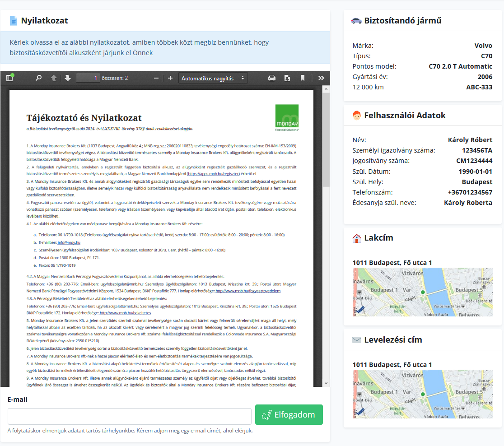Zoom in the PDF document

(x=170, y=78)
